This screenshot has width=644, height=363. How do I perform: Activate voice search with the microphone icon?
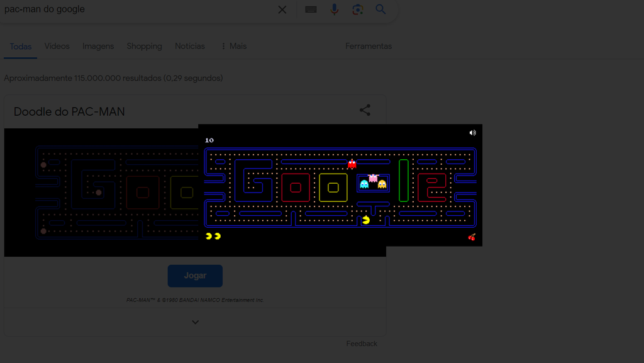coord(334,9)
